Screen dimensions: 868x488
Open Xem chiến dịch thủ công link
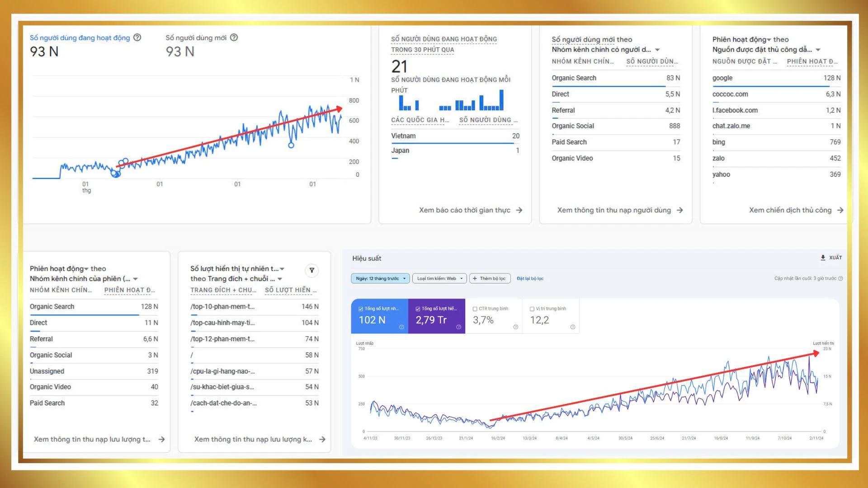796,210
